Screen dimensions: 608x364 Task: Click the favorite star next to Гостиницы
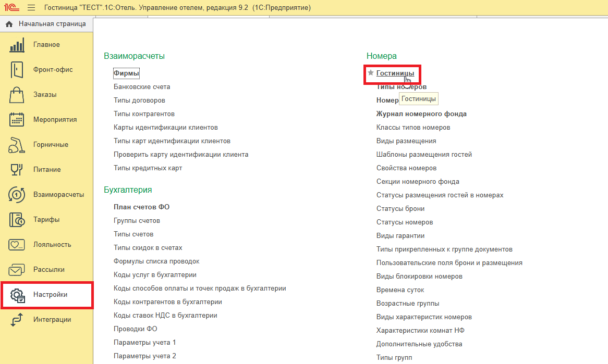click(x=371, y=73)
